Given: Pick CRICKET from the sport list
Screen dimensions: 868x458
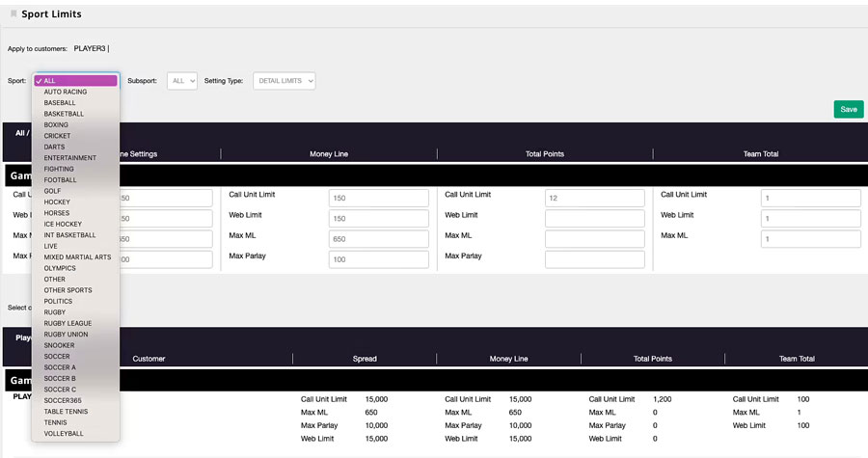Looking at the screenshot, I should (x=57, y=136).
